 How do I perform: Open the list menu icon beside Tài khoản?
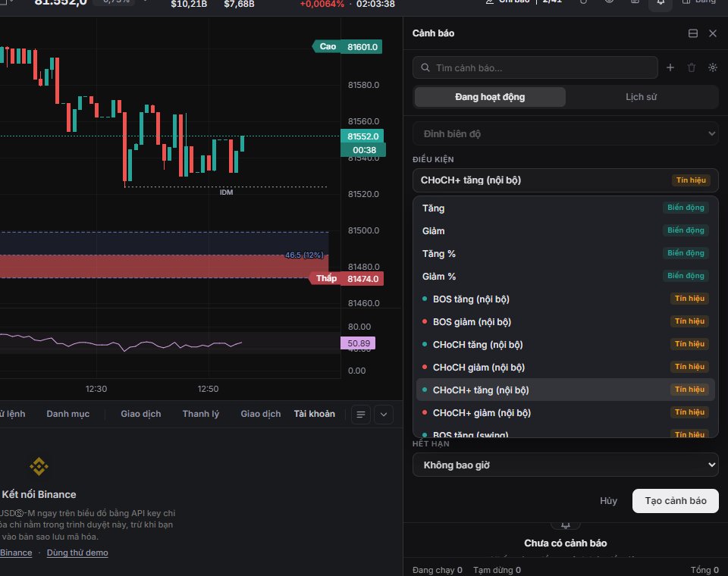click(x=361, y=415)
